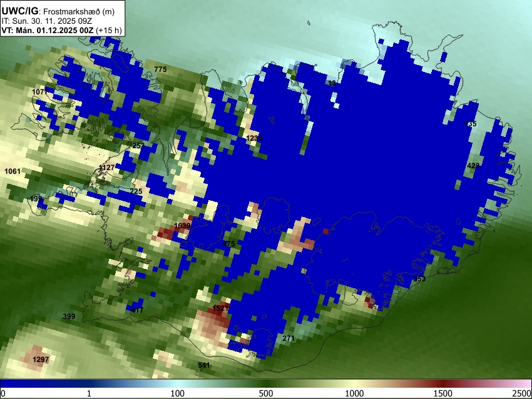Viewport: 532px width, 399px height.
Task: Click the map value label 253
Action: coord(138,146)
